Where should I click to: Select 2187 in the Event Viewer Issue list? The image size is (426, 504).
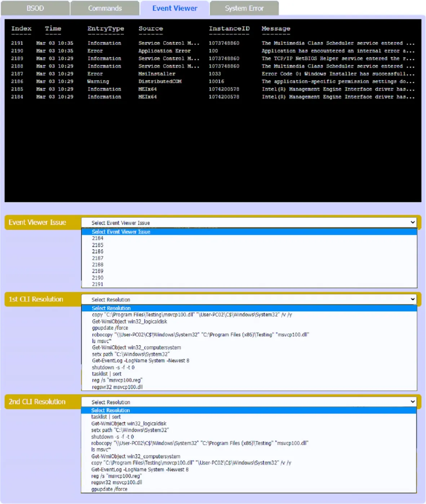[249, 258]
